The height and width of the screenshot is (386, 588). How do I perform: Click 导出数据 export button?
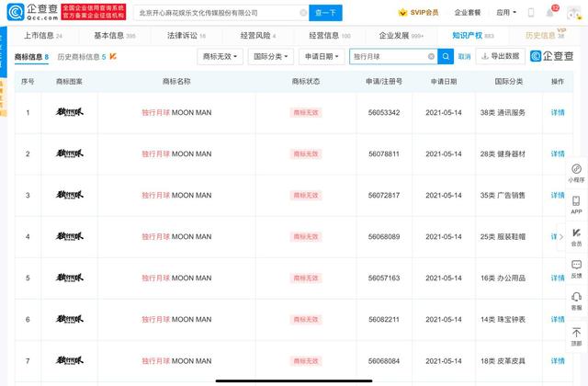pyautogui.click(x=501, y=56)
